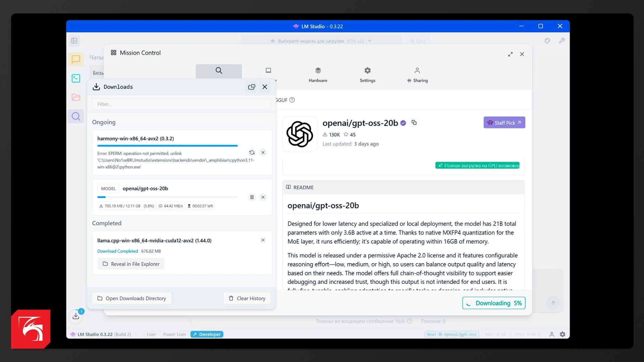Copy the openai/gpt-oss-20b model name
The height and width of the screenshot is (362, 644).
coord(414,123)
